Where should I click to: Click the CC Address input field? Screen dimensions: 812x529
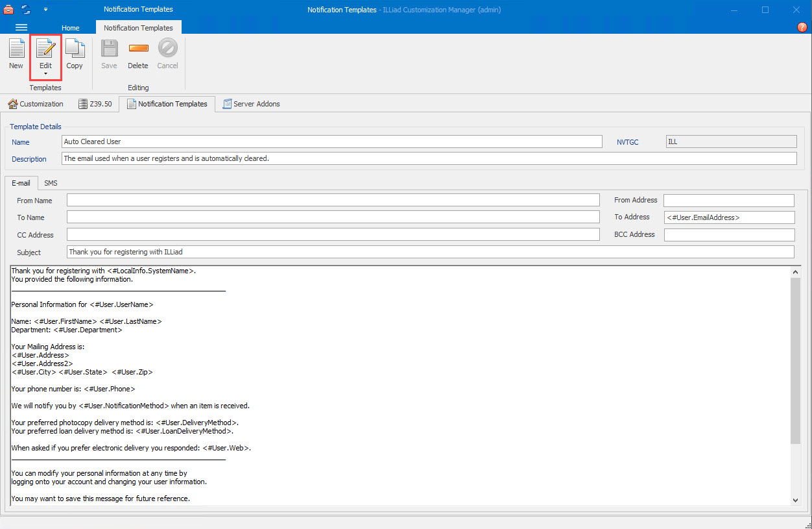pyautogui.click(x=333, y=234)
